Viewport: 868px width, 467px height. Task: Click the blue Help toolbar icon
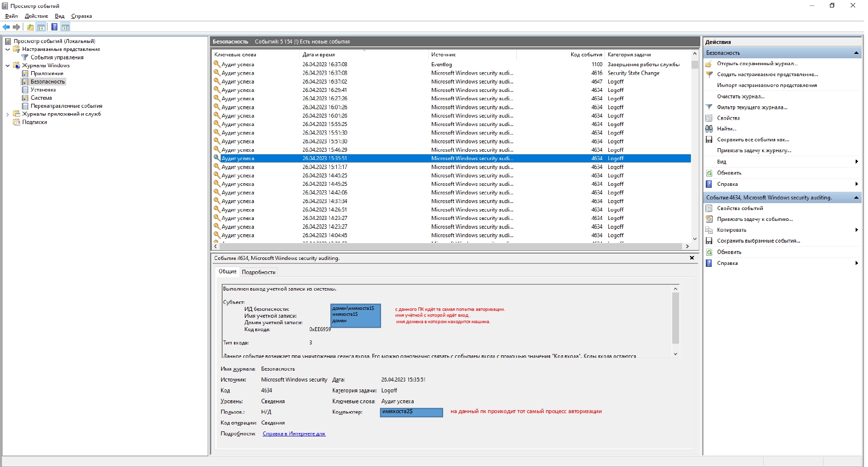point(54,27)
